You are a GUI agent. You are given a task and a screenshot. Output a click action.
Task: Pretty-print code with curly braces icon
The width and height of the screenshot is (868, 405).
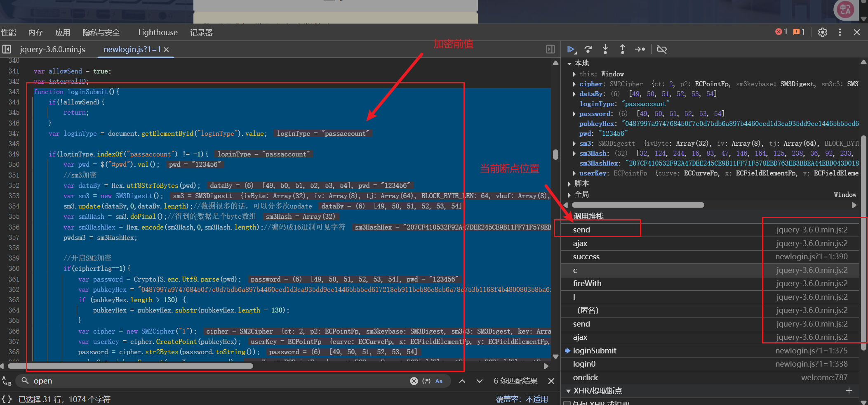[7, 399]
